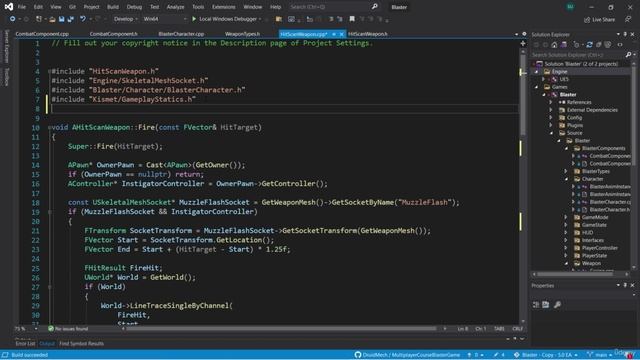The width and height of the screenshot is (640, 360).
Task: Click the Categorized icon in the Properties panel
Action: click(x=536, y=304)
